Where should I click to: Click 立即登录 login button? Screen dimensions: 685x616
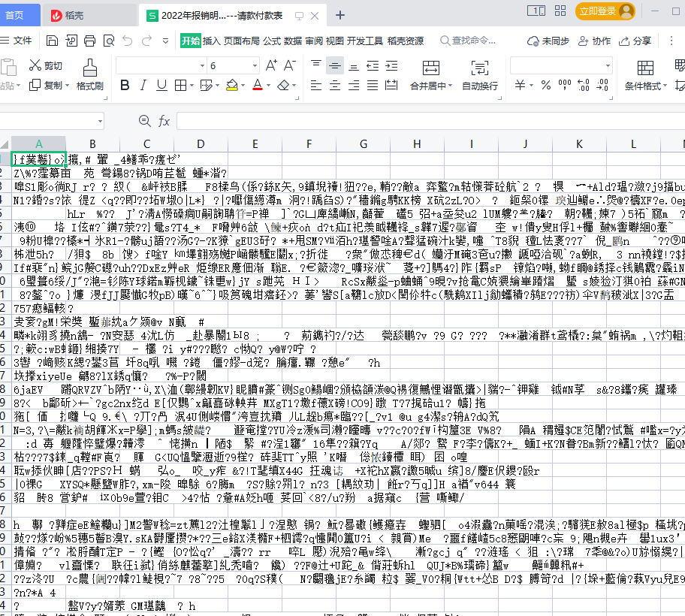(605, 11)
